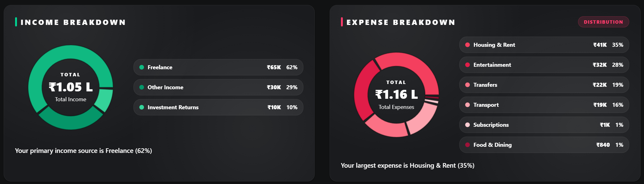Screen dimensions: 644x184
Task: Click the Transport legend color dot
Action: (468, 105)
